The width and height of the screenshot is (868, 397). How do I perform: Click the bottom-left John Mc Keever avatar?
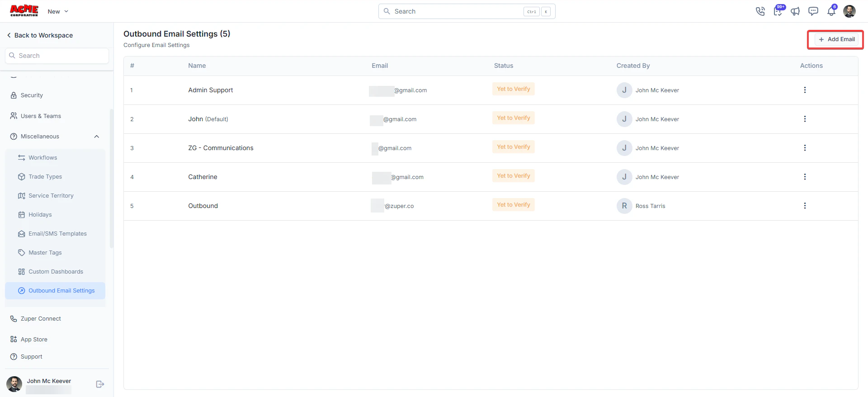pos(14,384)
